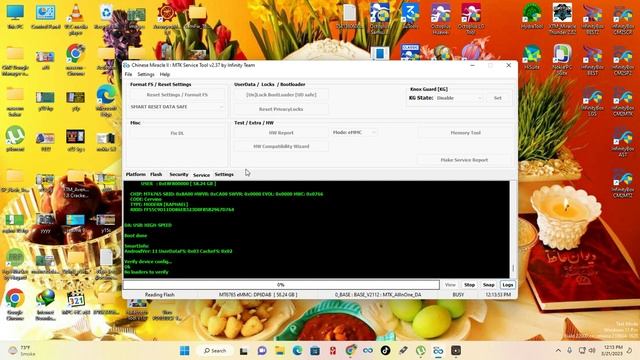Click Reset Settings / Format FS button
This screenshot has height=360, width=640.
[177, 95]
